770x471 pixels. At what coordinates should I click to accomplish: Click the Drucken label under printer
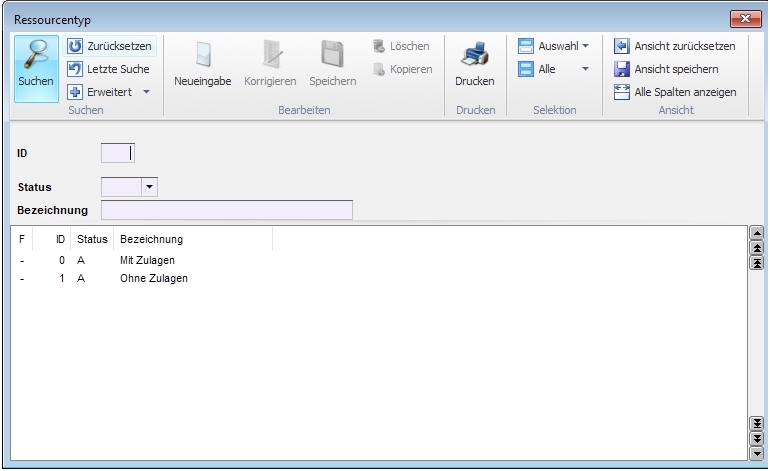tap(474, 81)
